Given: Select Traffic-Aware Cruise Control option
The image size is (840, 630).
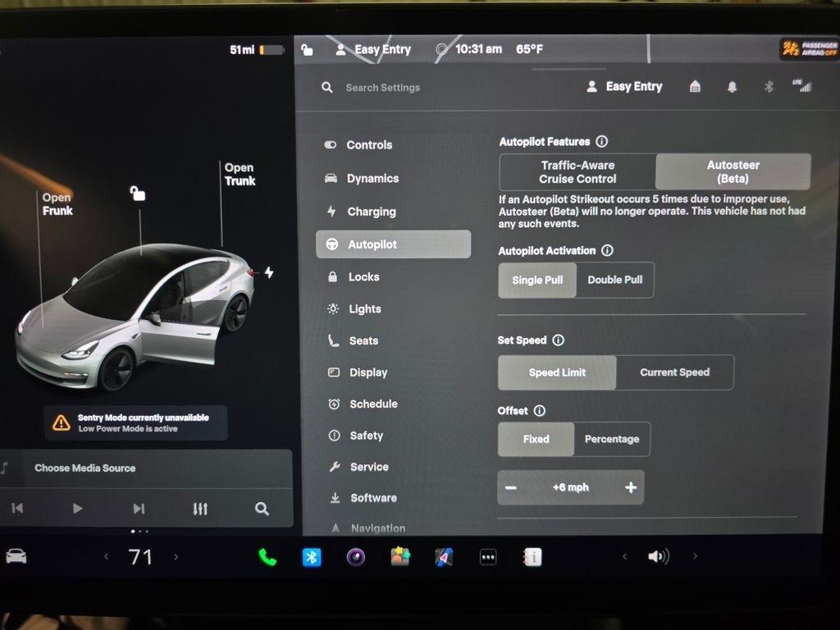Looking at the screenshot, I should [577, 171].
